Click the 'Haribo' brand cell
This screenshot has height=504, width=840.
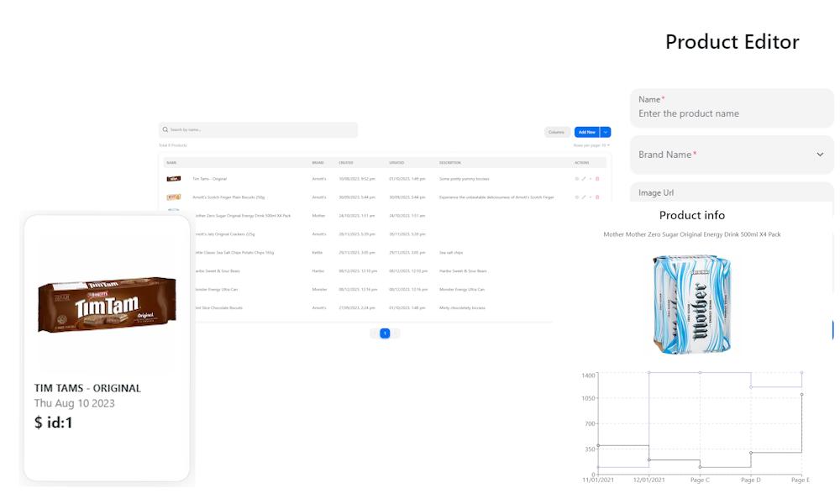(x=318, y=271)
